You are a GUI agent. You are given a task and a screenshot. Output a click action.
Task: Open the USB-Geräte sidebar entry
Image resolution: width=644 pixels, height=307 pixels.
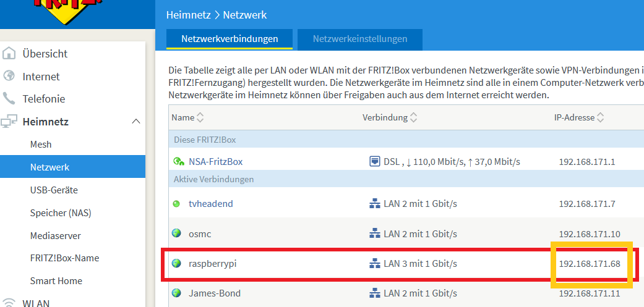pyautogui.click(x=54, y=190)
